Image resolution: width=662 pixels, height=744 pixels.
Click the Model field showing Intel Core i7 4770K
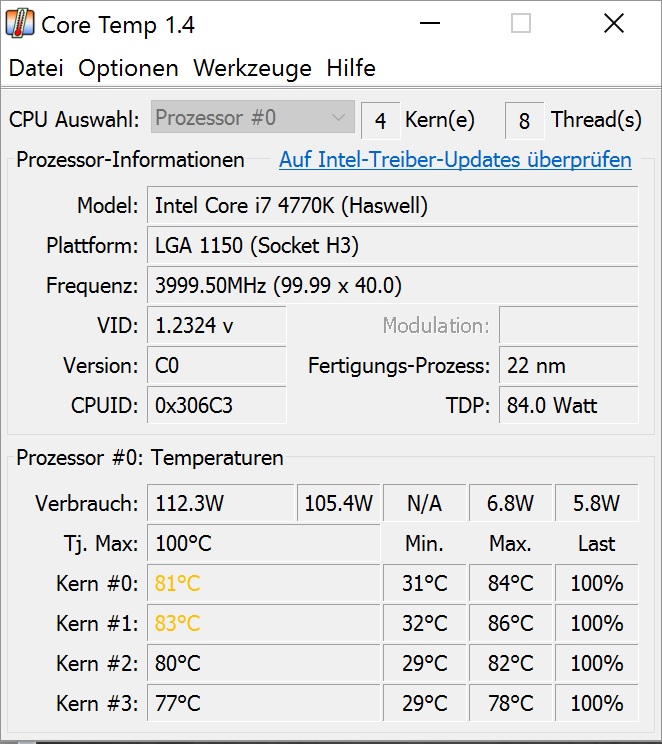[x=392, y=206]
